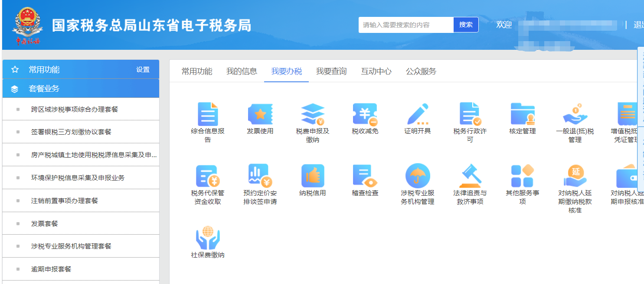Click the 证明开具 pencil icon
The image size is (644, 284).
click(418, 115)
